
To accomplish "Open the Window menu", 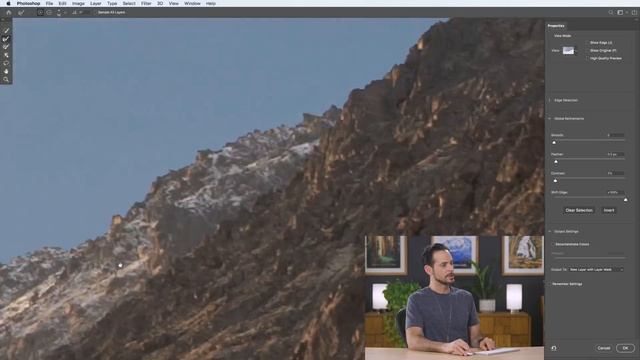I will (x=192, y=3).
